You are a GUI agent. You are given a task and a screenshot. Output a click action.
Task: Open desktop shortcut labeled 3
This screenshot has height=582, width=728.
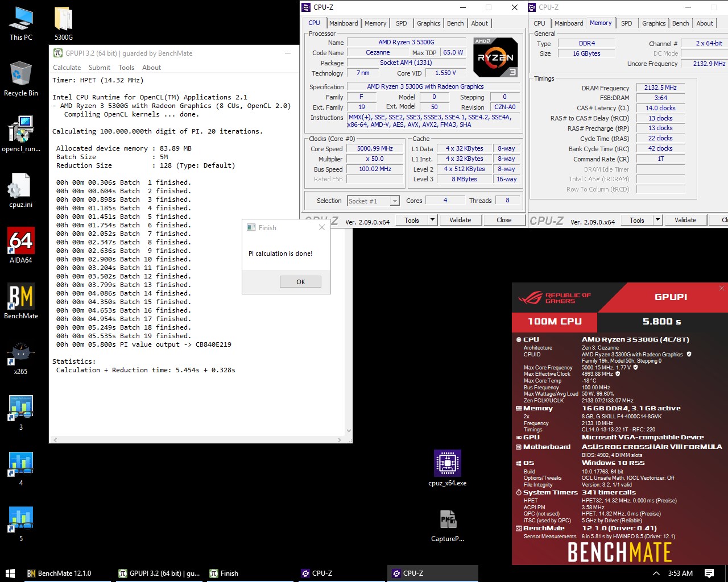21,413
